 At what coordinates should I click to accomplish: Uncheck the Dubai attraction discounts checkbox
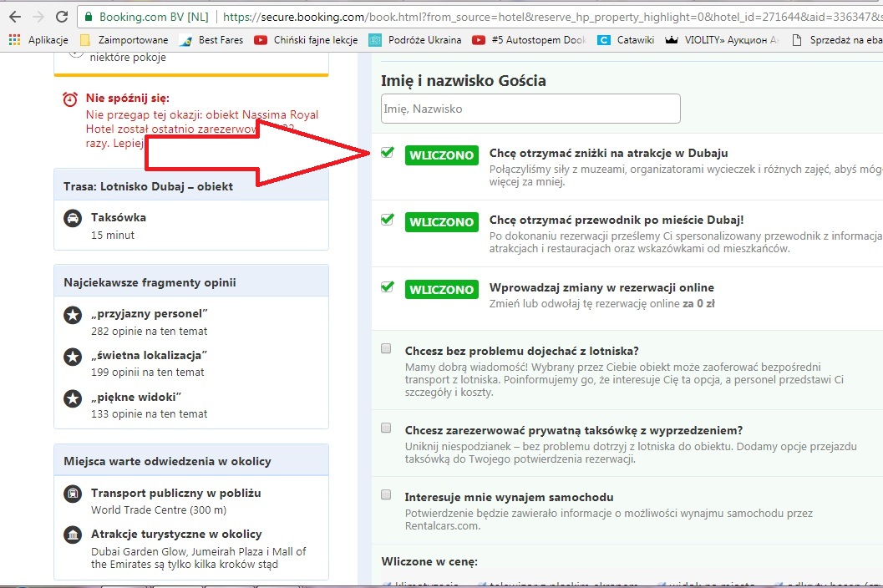tap(387, 152)
